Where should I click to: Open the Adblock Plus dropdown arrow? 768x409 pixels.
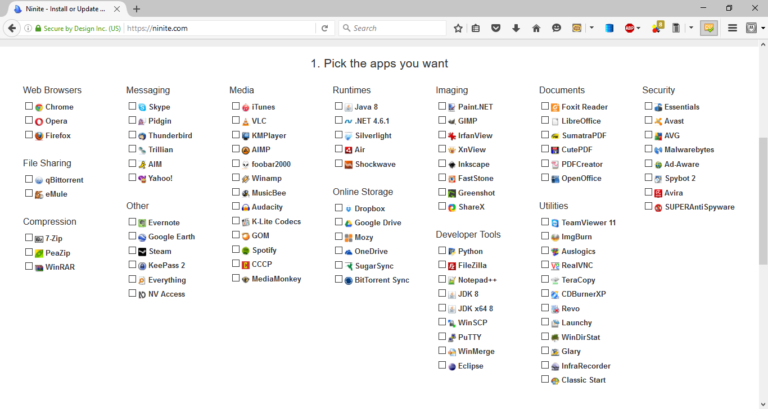coord(639,28)
